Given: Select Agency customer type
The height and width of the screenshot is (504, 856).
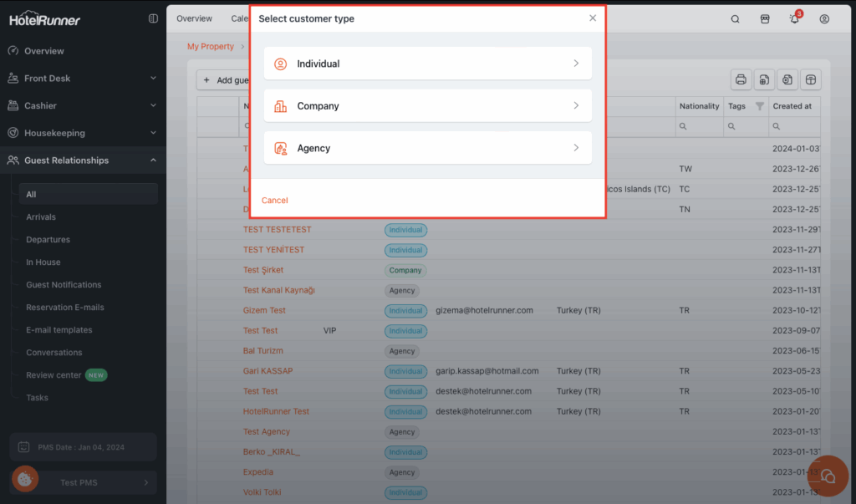Looking at the screenshot, I should point(427,148).
